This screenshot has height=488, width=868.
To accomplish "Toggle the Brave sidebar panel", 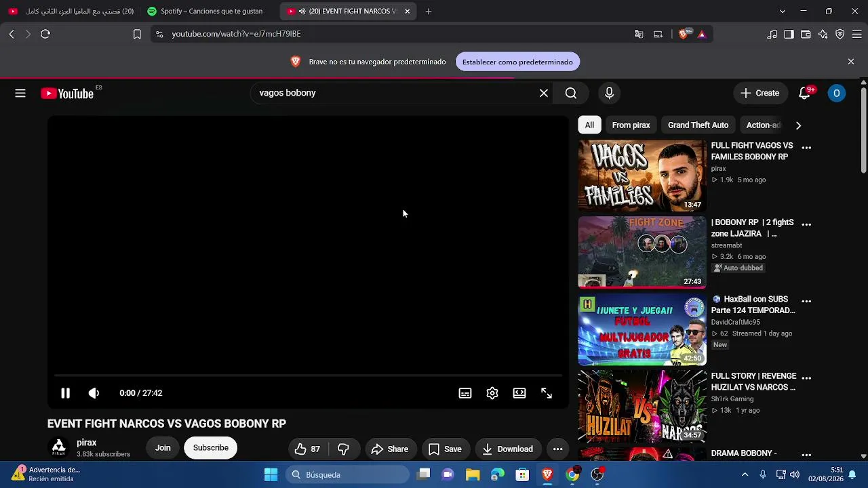I will pos(789,34).
